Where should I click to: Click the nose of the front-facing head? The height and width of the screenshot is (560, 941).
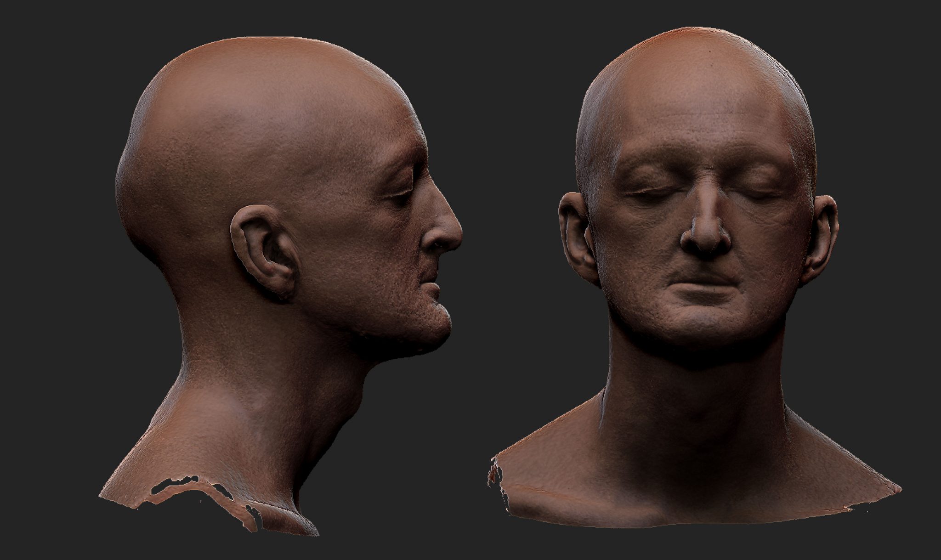click(x=706, y=237)
